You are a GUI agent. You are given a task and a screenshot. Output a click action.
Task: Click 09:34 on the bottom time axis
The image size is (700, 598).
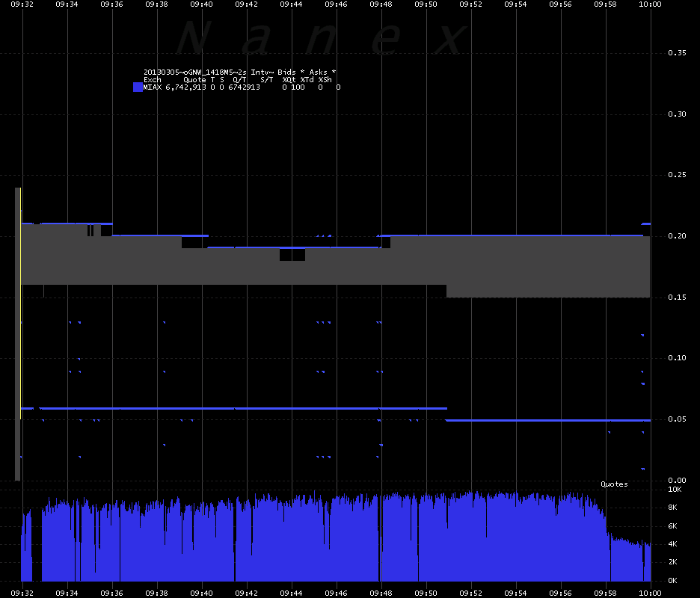67,594
